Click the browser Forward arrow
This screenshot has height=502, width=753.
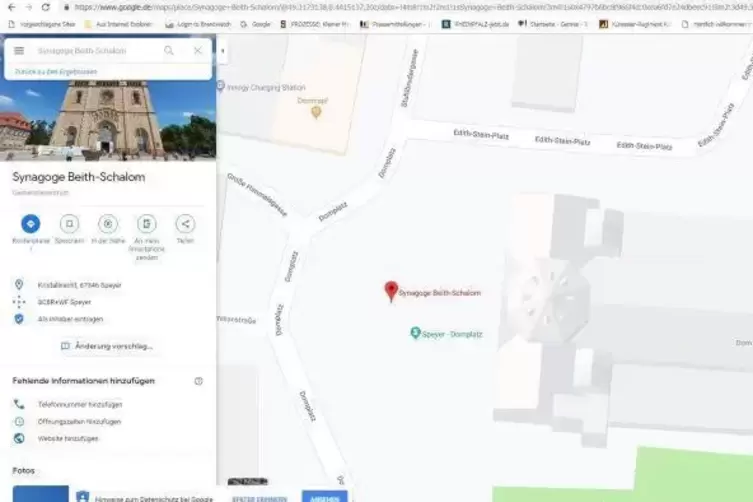coord(28,7)
